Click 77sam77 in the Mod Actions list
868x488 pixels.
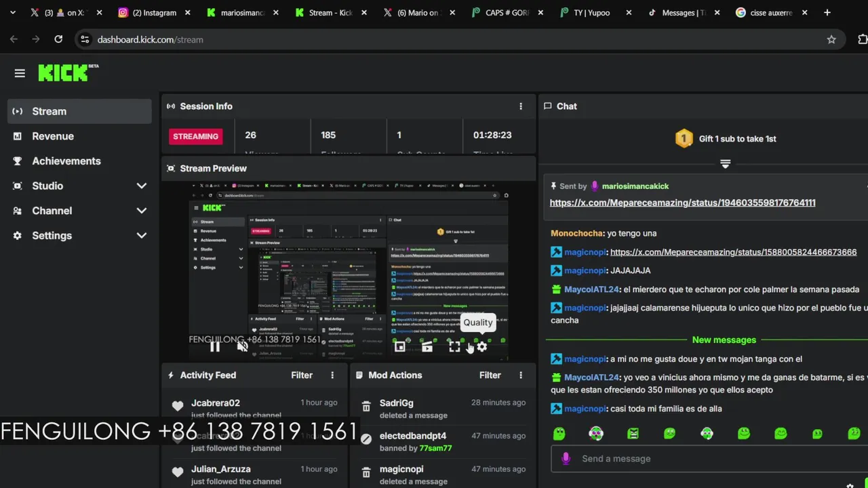tap(435, 448)
